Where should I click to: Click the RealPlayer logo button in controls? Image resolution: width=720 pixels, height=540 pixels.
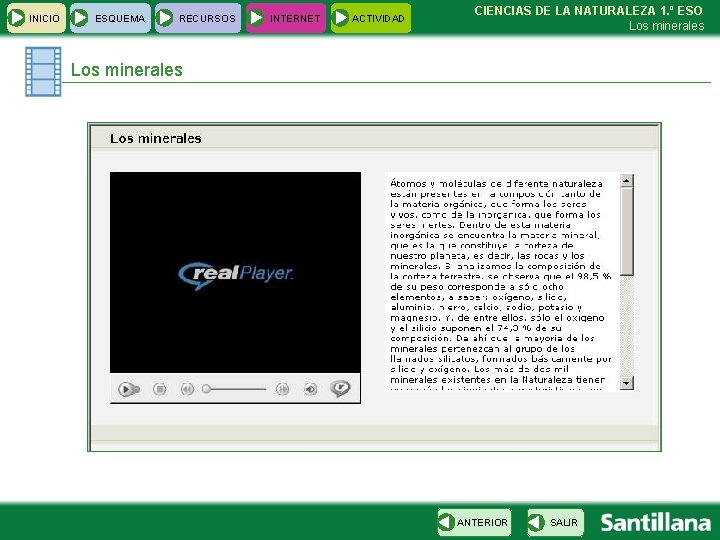tap(340, 388)
